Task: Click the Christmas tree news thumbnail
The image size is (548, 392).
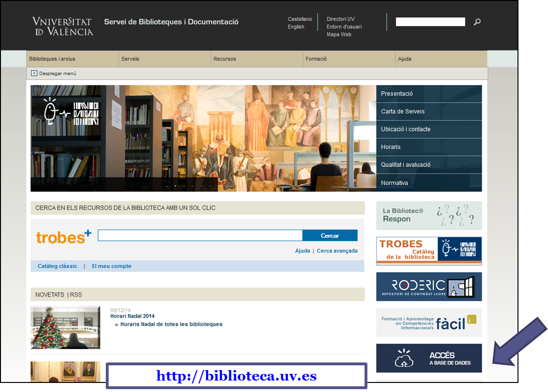Action: tap(65, 327)
